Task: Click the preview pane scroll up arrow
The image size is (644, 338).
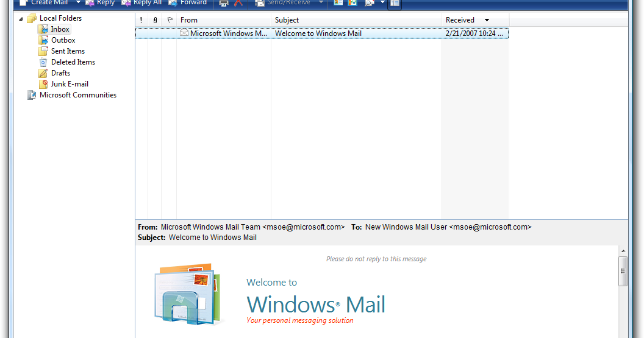Action: tap(623, 251)
